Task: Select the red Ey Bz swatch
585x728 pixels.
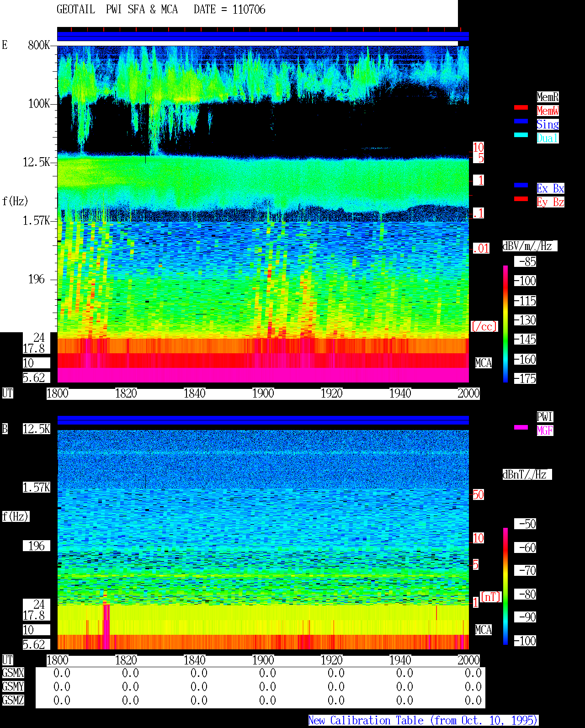Action: tap(521, 199)
